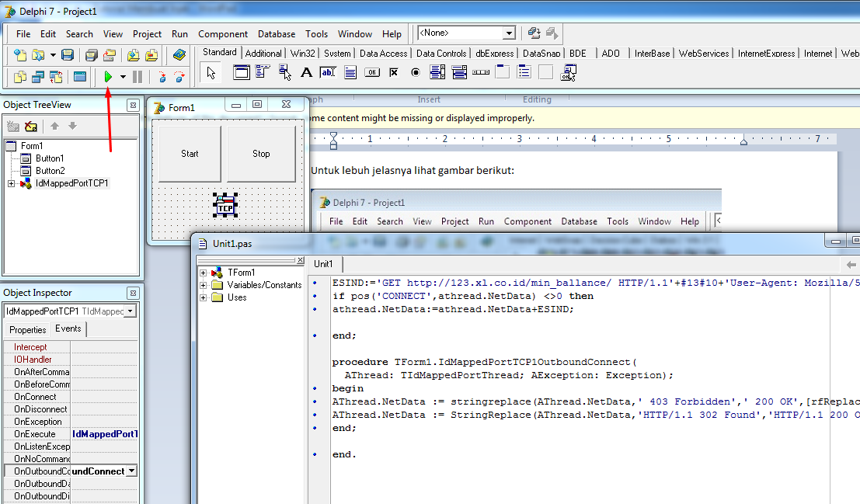860x504 pixels.
Task: Select the Label component (A) in palette
Action: [307, 72]
